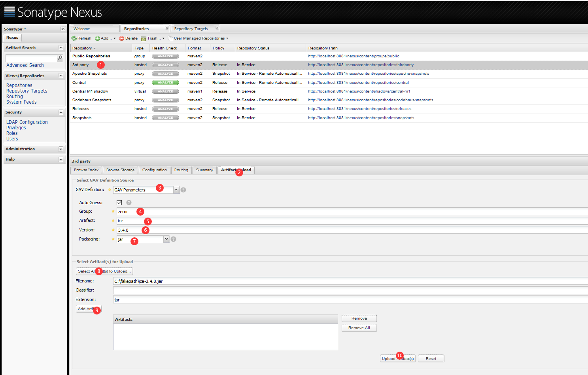Image resolution: width=588 pixels, height=375 pixels.
Task: Click Analyze button for Snapshots row
Action: coord(165,118)
